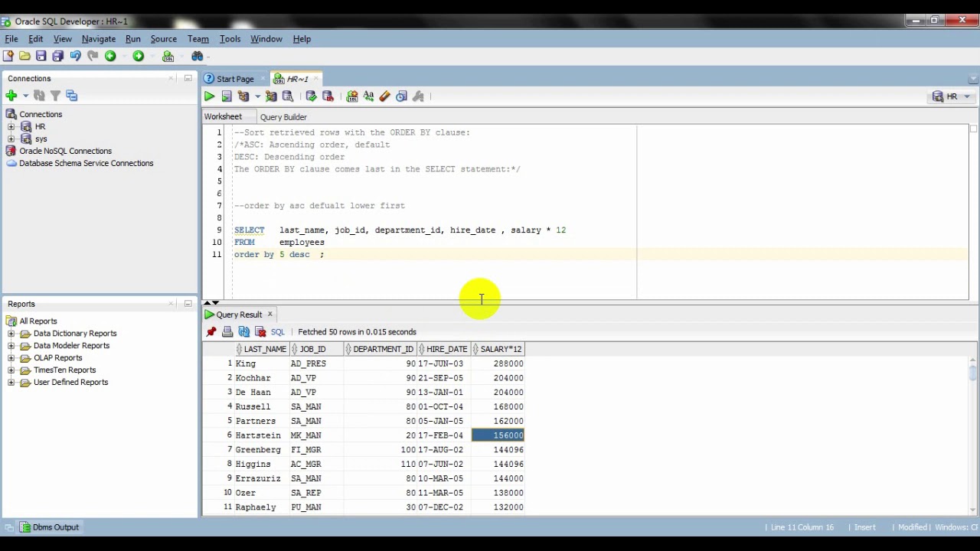
Task: Click the Unshared SQL Worksheet icon
Action: pos(352,96)
